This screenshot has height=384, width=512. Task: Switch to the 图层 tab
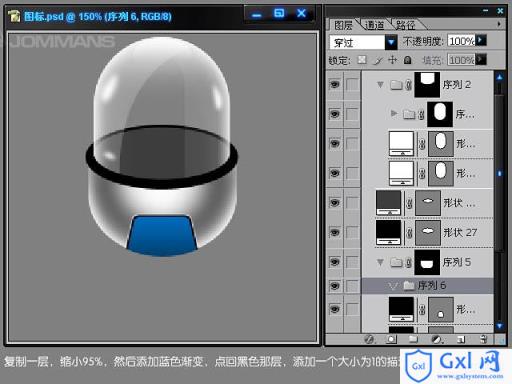343,25
